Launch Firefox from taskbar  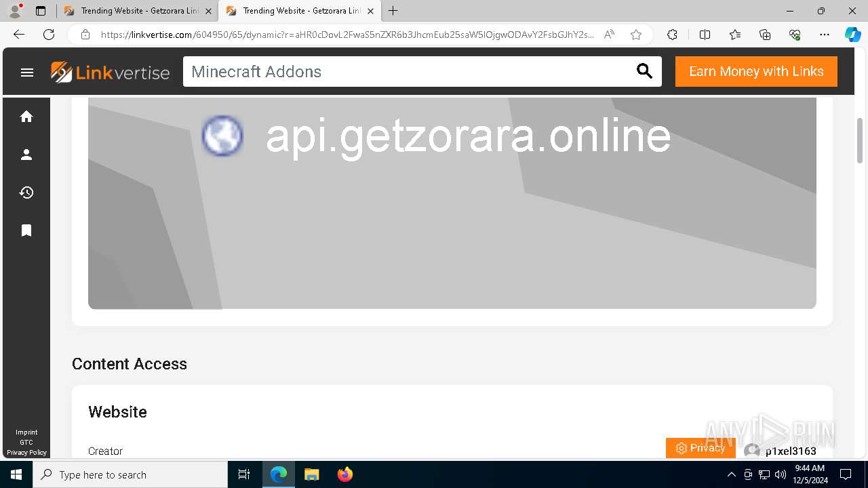point(344,474)
